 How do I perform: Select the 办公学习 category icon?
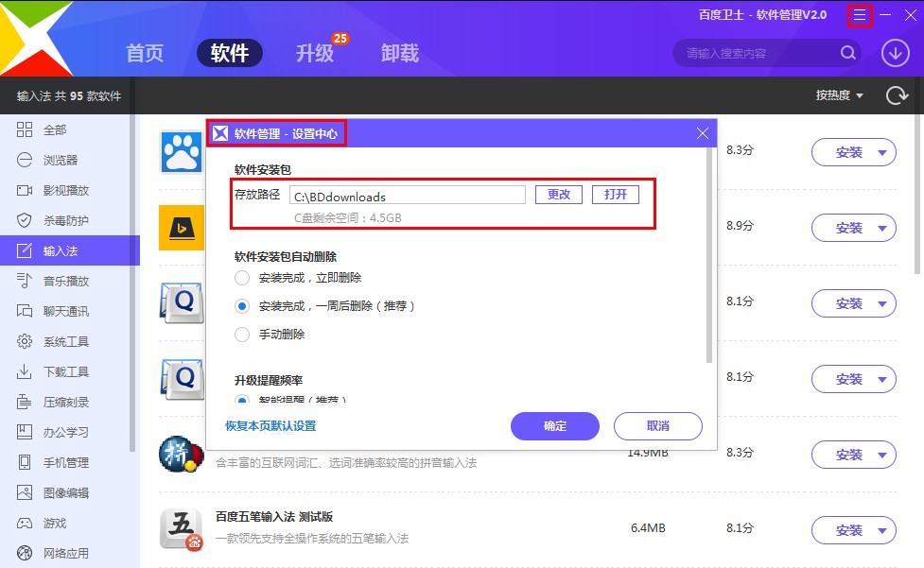coord(25,432)
